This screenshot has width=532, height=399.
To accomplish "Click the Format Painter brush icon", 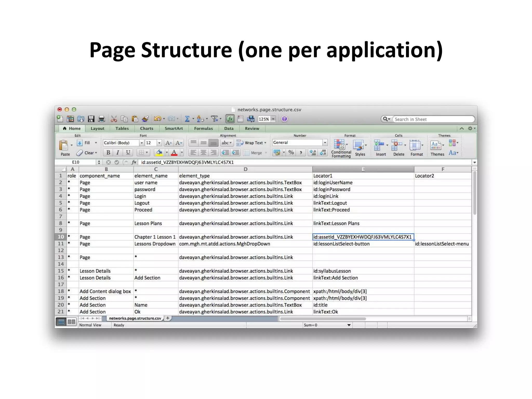I will click(x=145, y=119).
